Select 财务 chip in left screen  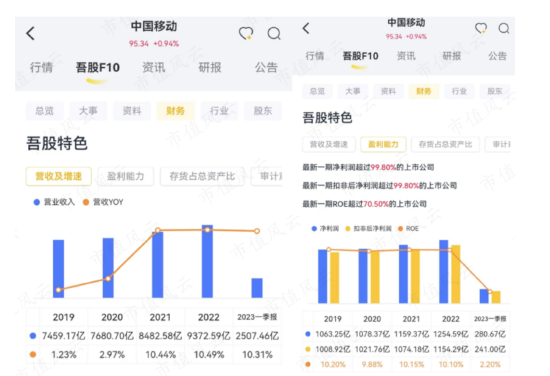175,111
